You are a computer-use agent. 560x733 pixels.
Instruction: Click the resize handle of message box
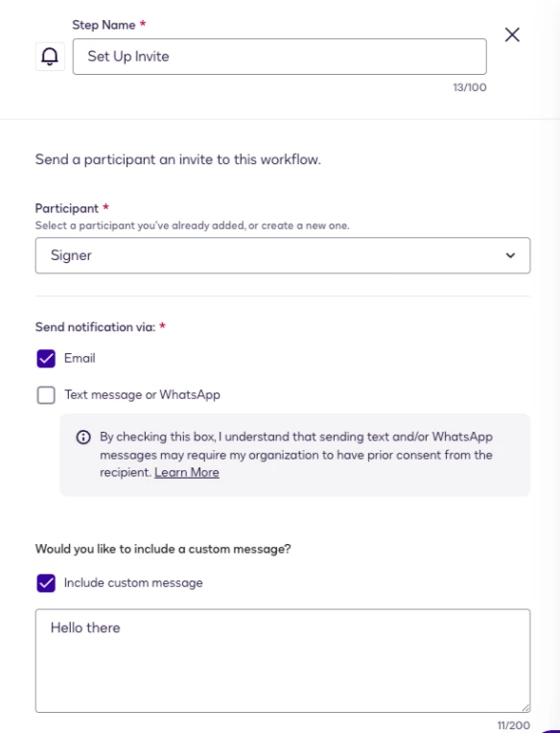[525, 707]
